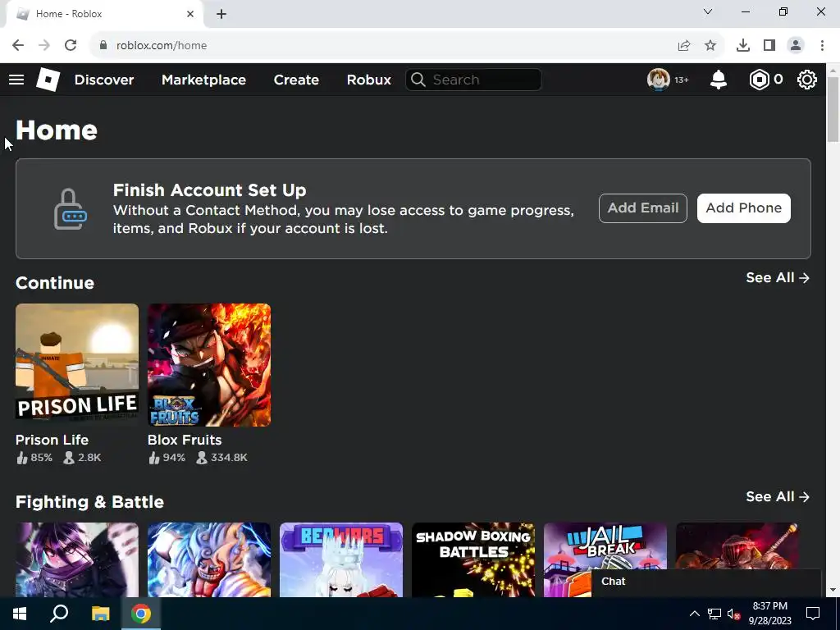The height and width of the screenshot is (630, 840).
Task: Click the Prison Life 85% rating
Action: click(34, 458)
